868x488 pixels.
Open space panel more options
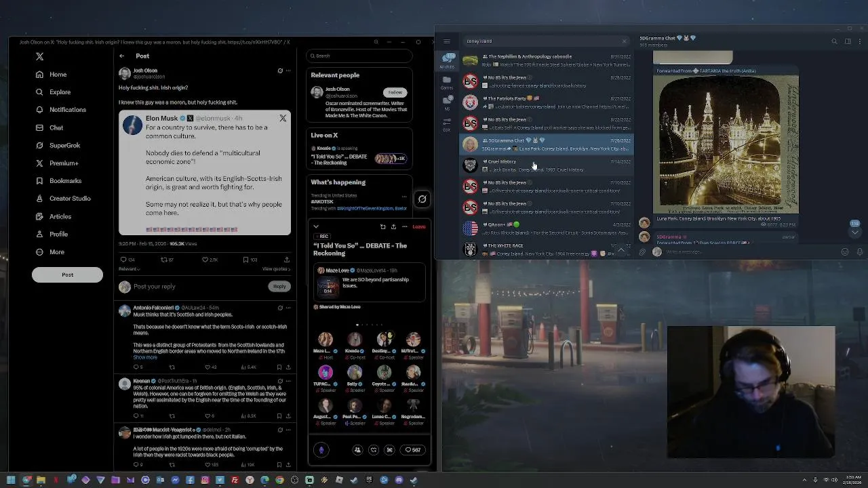(x=405, y=227)
